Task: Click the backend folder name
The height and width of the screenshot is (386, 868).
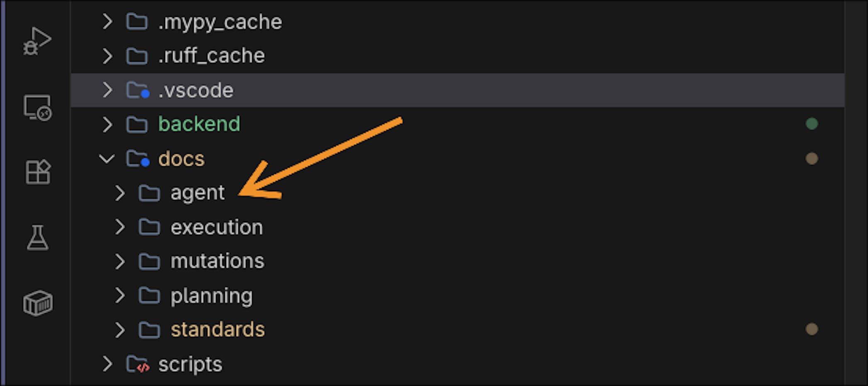Action: pyautogui.click(x=199, y=124)
